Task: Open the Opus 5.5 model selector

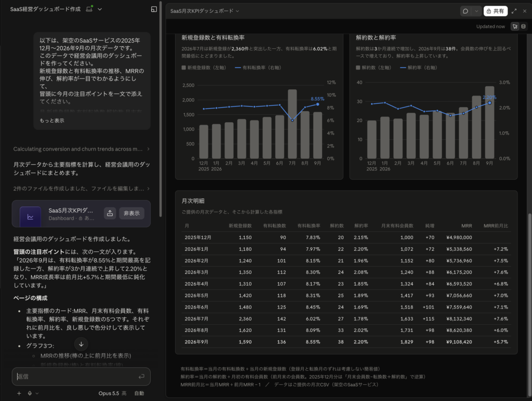Action: (x=112, y=393)
